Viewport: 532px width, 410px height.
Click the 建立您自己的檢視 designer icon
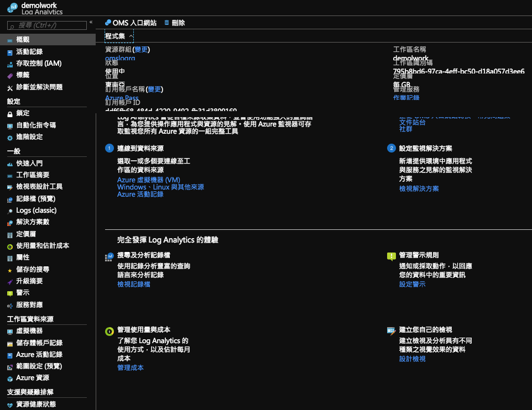tap(391, 330)
